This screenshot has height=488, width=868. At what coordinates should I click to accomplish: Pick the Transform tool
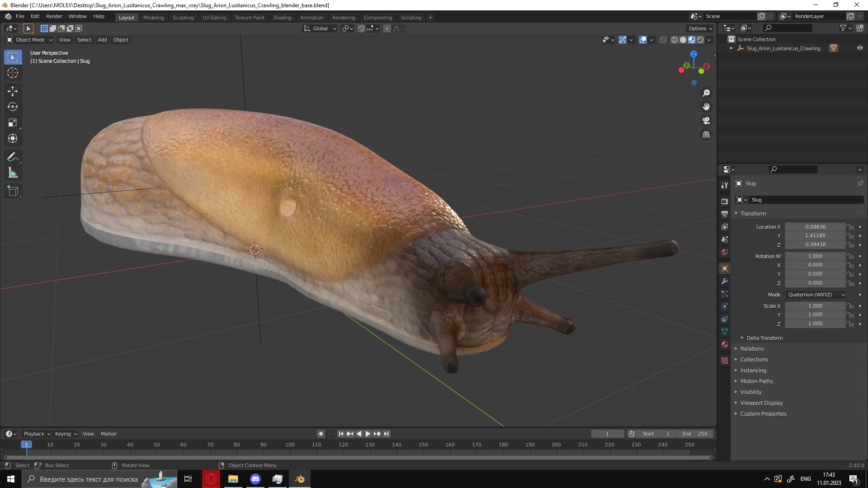pyautogui.click(x=13, y=139)
